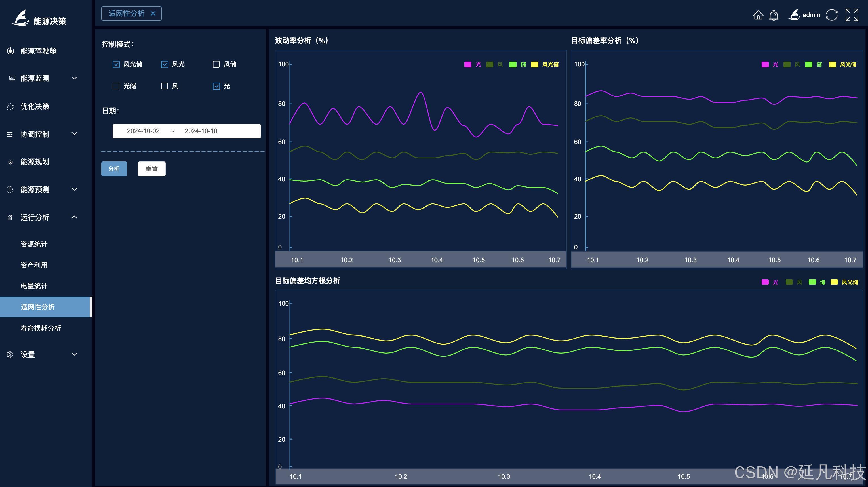Click the start date 2024-10-02 field
868x487 pixels.
[143, 131]
